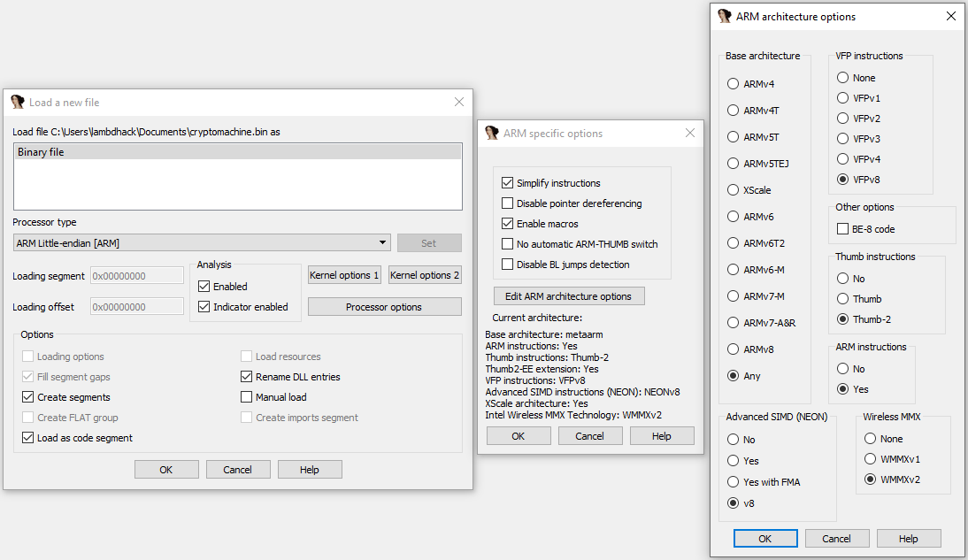Select Thumb for Thumb instructions
Image resolution: width=968 pixels, height=560 pixels.
pyautogui.click(x=841, y=299)
